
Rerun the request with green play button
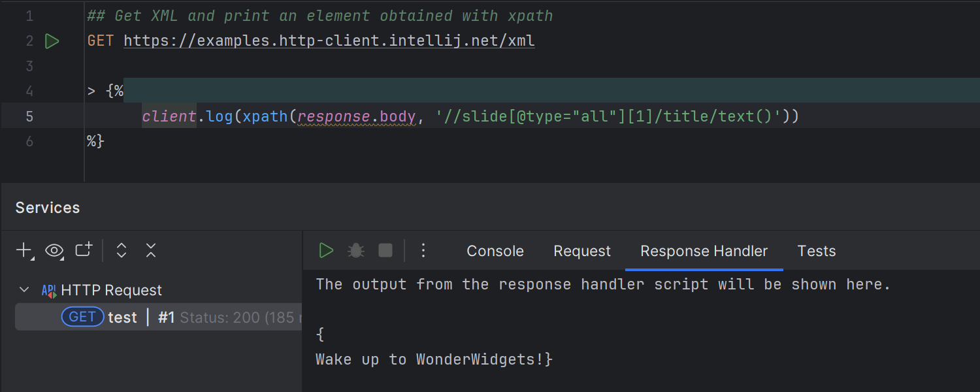click(326, 250)
